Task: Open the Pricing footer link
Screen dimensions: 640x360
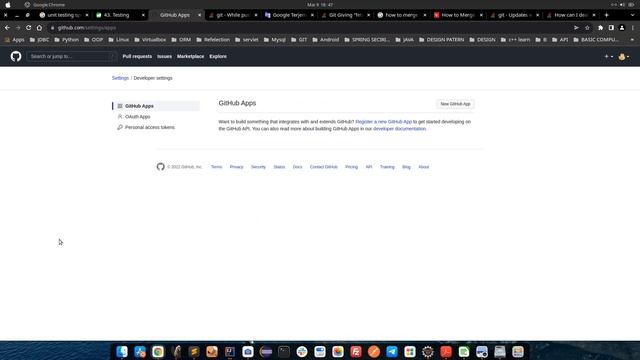Action: coord(351,167)
